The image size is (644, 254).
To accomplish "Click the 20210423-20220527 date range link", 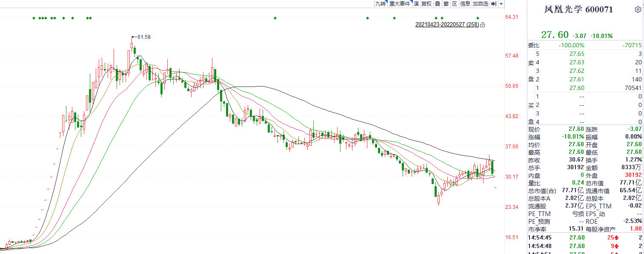I will [447, 25].
